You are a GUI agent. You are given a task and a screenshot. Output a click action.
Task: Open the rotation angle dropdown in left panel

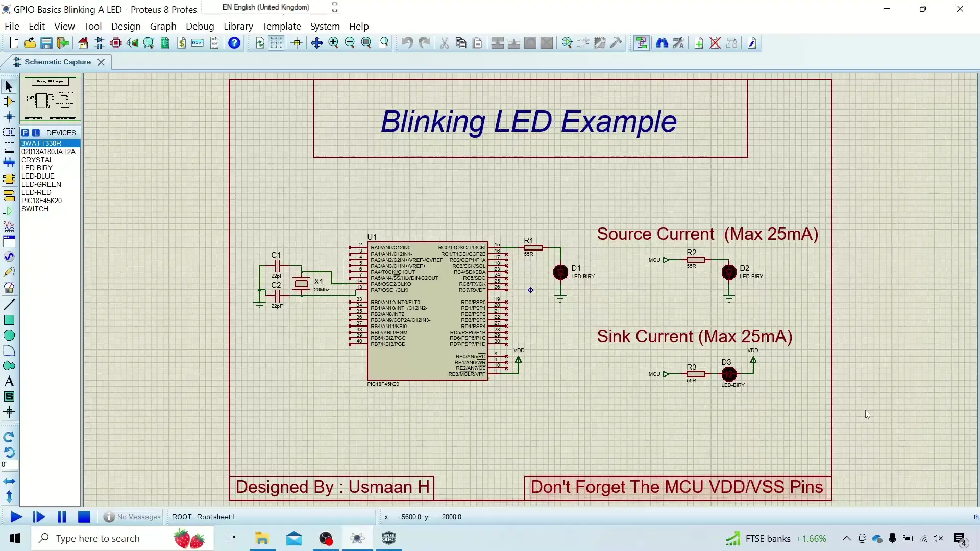point(10,465)
